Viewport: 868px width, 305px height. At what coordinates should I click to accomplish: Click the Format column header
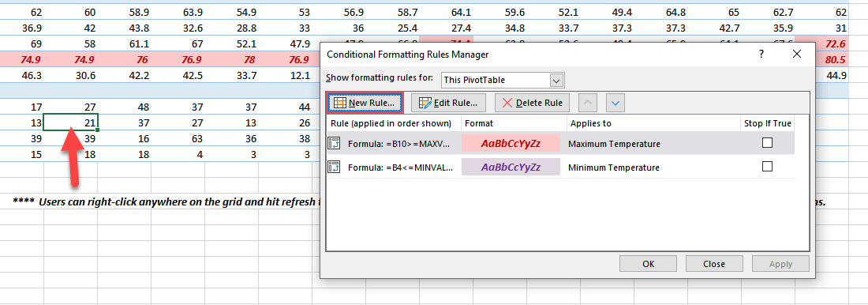[x=479, y=123]
